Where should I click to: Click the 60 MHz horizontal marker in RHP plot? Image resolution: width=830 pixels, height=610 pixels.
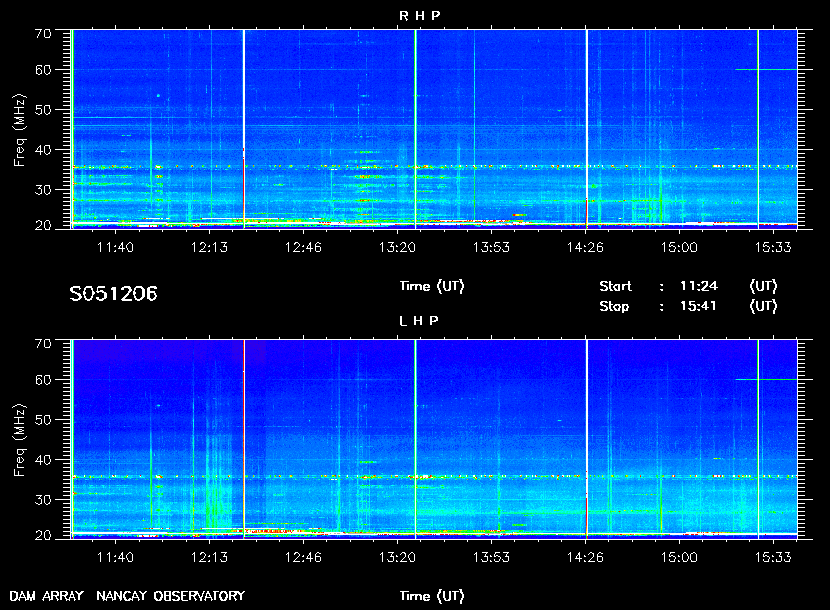click(766, 69)
